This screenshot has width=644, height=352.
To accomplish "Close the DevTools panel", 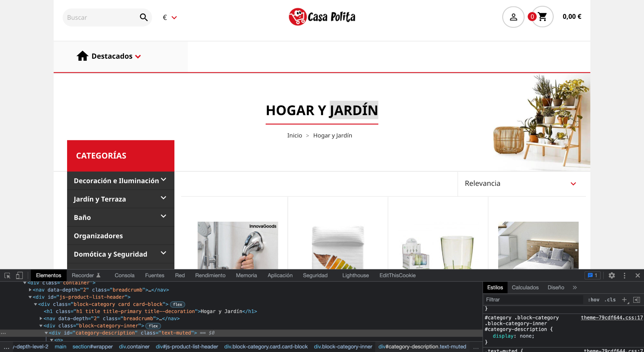I will tap(638, 275).
